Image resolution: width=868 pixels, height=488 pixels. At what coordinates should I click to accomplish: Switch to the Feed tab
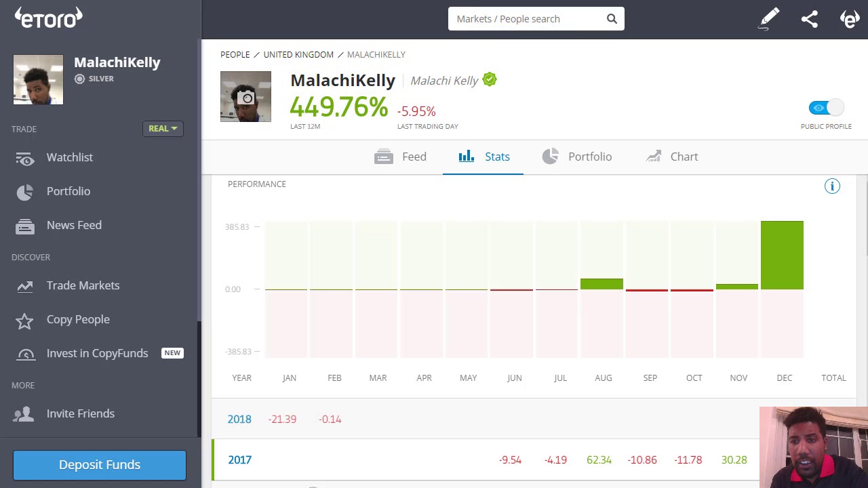pos(400,157)
